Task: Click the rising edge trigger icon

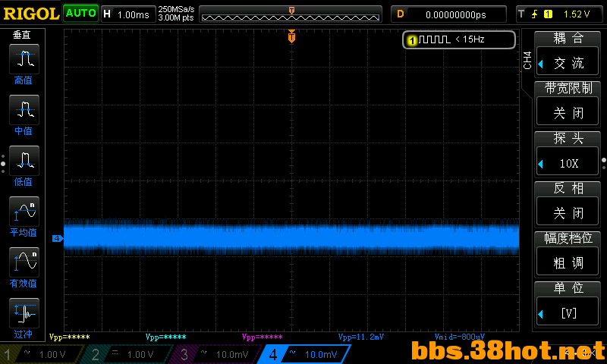Action: pyautogui.click(x=534, y=14)
